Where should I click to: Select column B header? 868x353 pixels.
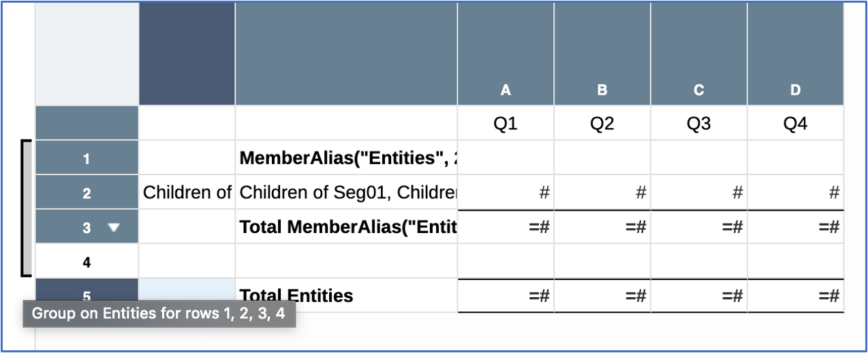tap(602, 89)
